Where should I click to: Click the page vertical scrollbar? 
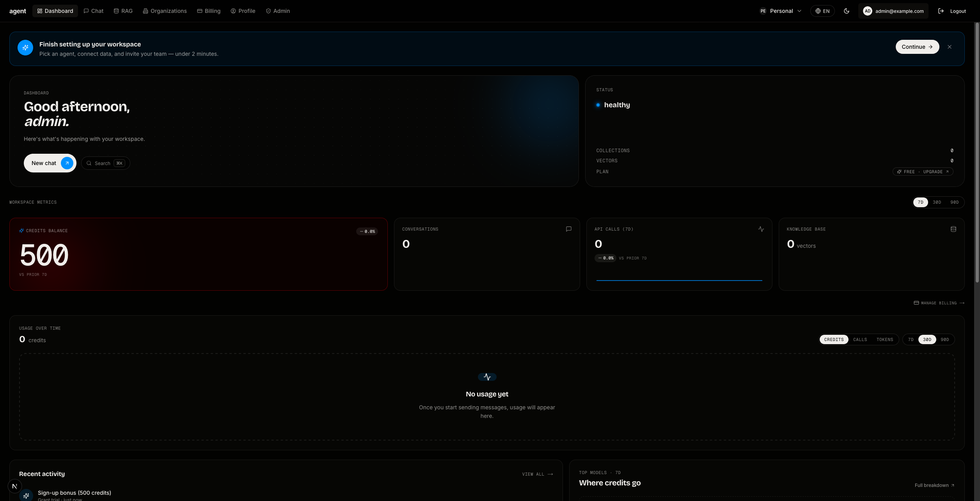[977, 152]
